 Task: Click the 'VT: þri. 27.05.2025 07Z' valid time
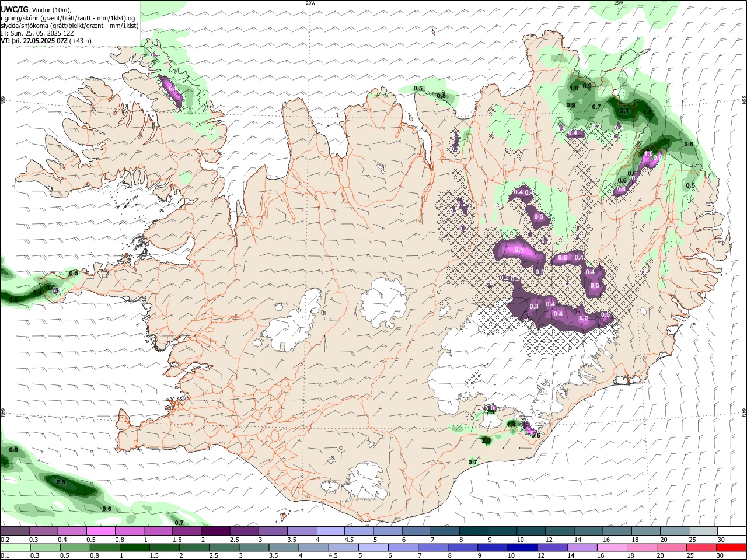click(34, 41)
